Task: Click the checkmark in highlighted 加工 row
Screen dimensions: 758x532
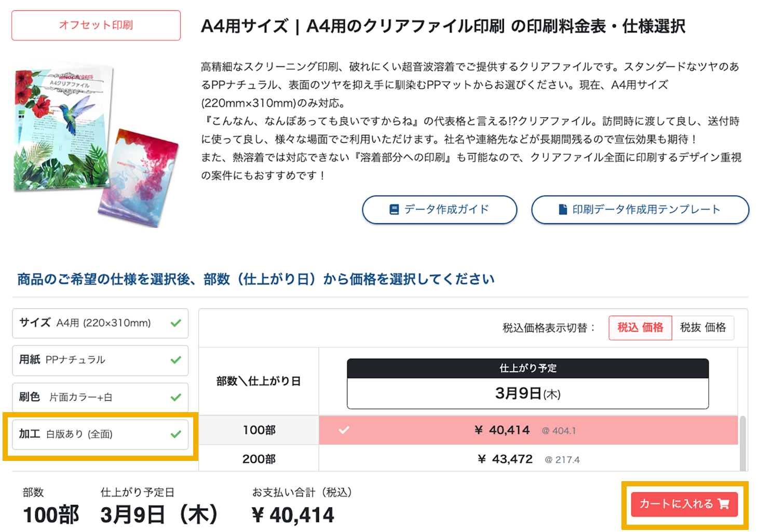Action: coord(177,434)
